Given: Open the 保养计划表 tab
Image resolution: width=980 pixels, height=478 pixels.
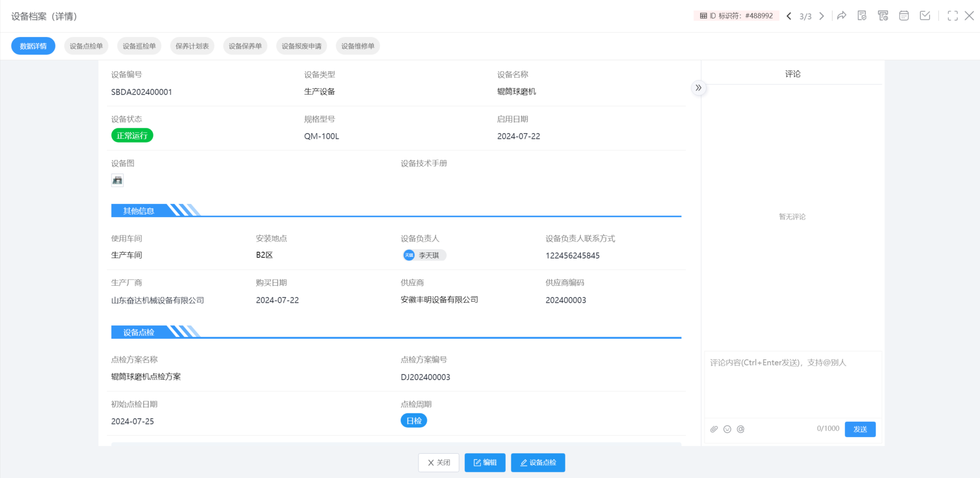Looking at the screenshot, I should pos(192,46).
